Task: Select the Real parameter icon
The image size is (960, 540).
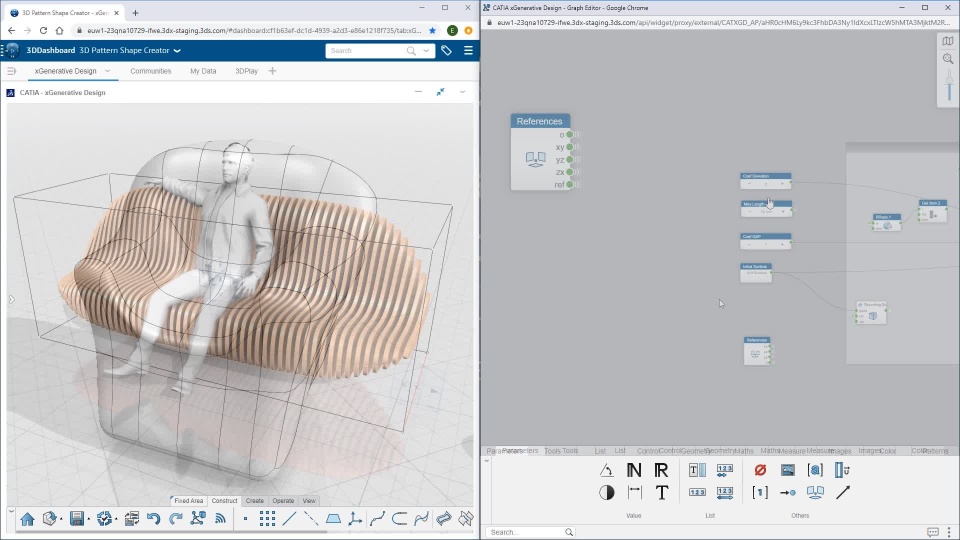Action: (x=661, y=470)
